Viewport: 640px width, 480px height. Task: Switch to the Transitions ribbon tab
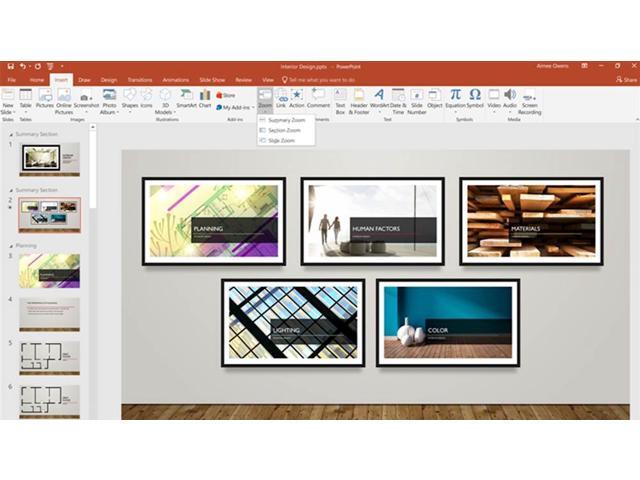(x=140, y=79)
